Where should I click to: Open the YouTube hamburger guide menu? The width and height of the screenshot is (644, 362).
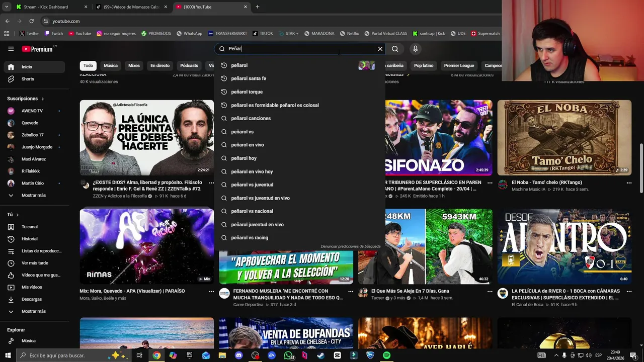coord(11,49)
